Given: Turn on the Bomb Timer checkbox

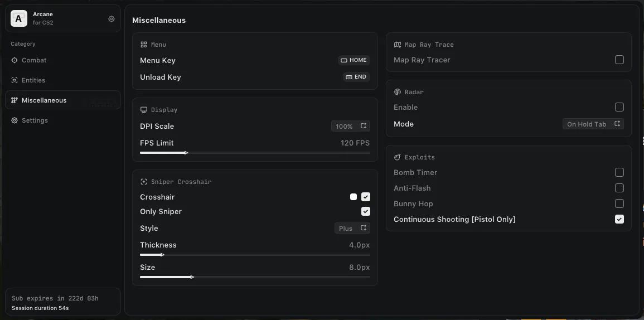Looking at the screenshot, I should tap(619, 172).
